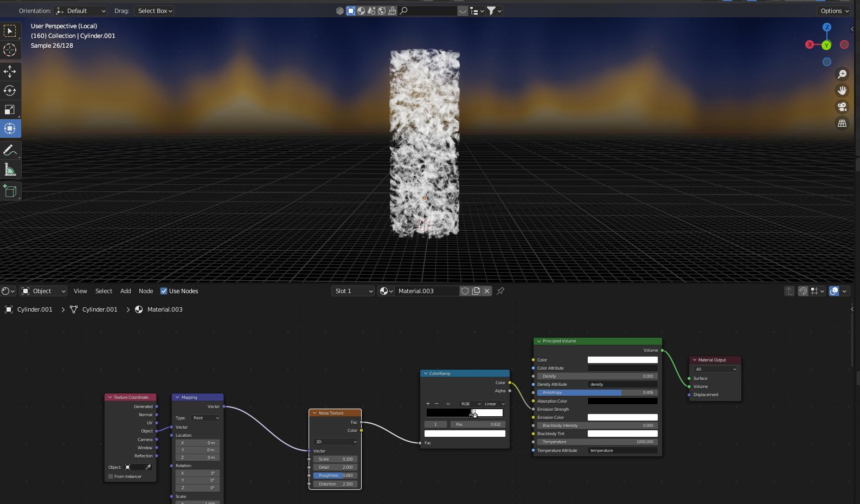Open ColorRamp RGB color mode dropdown
Screen dimensions: 860x504
coord(470,404)
